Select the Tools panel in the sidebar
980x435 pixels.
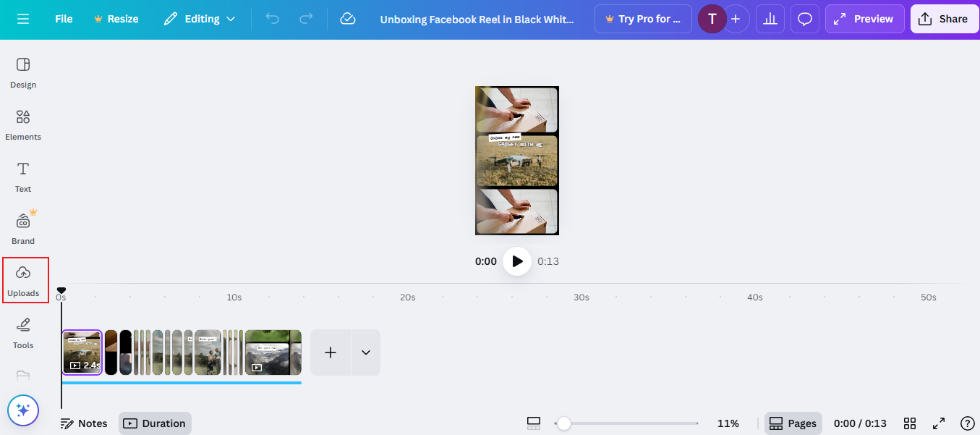[x=22, y=332]
